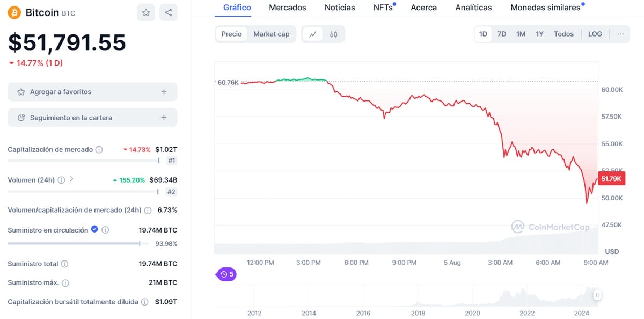Viewport: 644px width, 319px height.
Task: Click info icon beside Capitalización de mercado
Action: pos(99,150)
